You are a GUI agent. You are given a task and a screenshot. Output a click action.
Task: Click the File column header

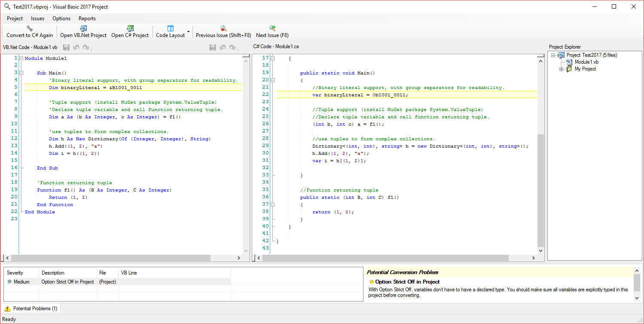coord(108,273)
